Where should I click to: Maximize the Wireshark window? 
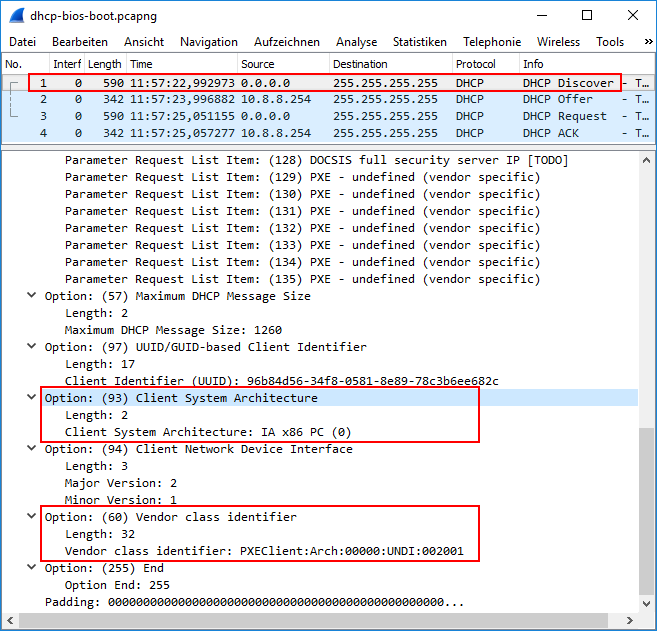pos(587,16)
